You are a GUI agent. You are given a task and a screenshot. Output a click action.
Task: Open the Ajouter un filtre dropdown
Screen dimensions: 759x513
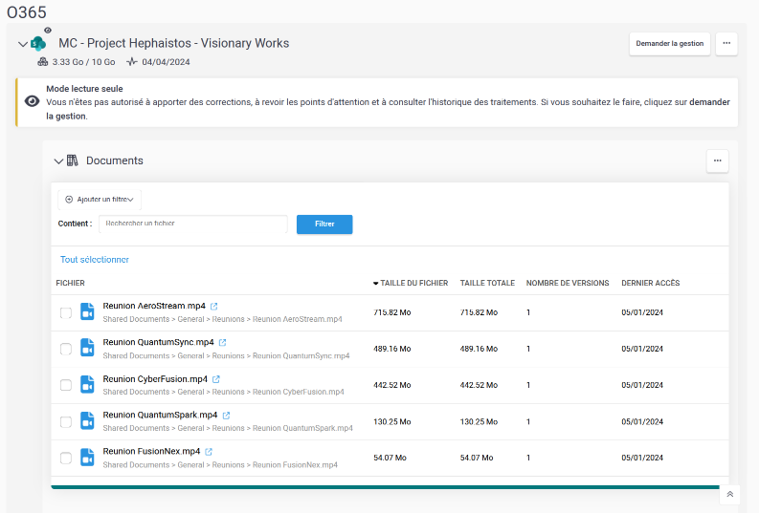tap(99, 199)
